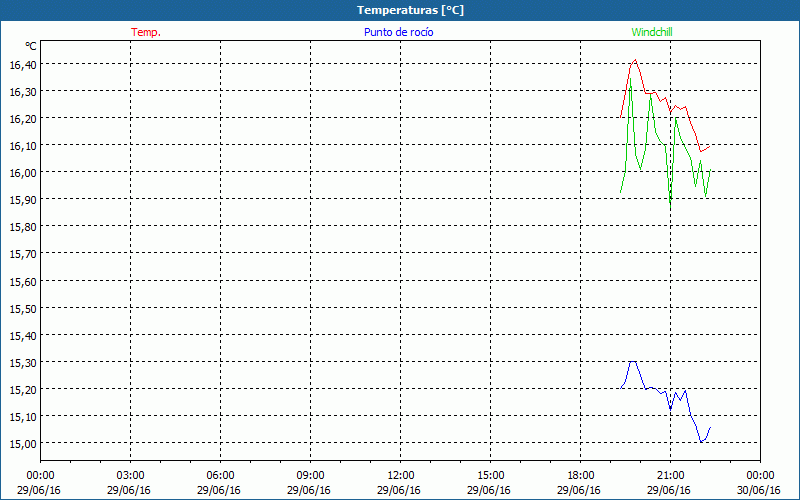Click the °C unit label on y-axis
Screen dimensions: 800x500
(x=30, y=46)
